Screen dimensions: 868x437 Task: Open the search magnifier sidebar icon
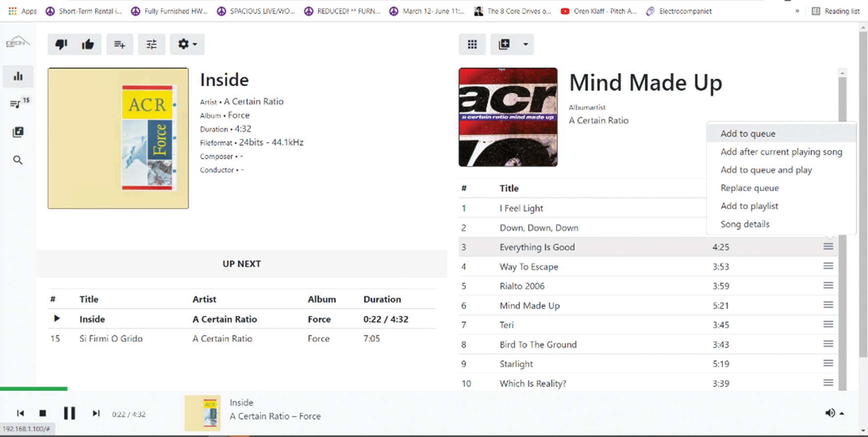pos(18,160)
